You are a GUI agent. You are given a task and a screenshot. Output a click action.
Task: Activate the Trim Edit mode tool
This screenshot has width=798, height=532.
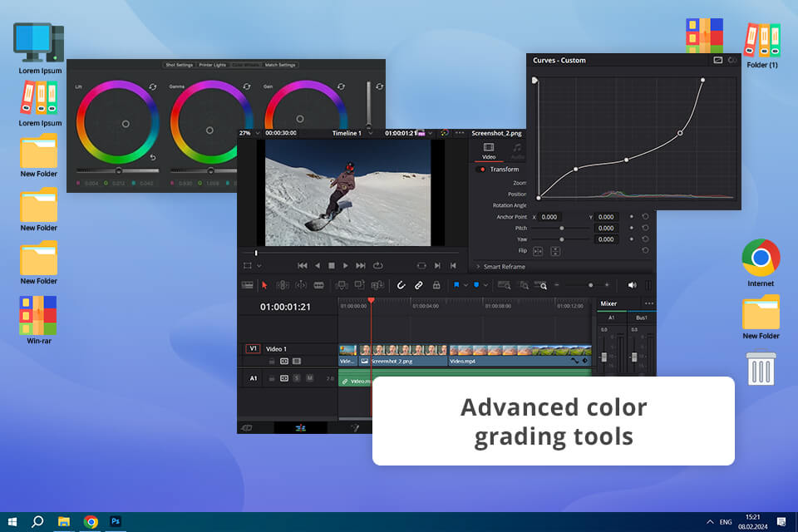tap(283, 285)
